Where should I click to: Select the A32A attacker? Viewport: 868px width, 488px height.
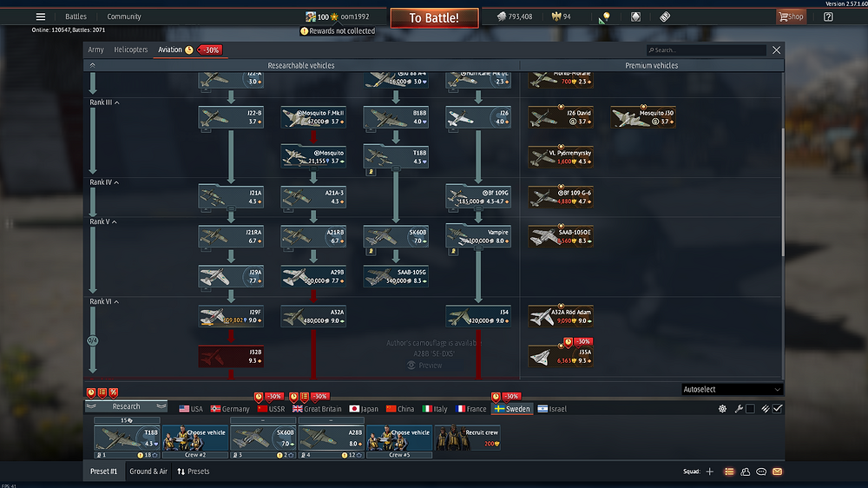(x=313, y=316)
